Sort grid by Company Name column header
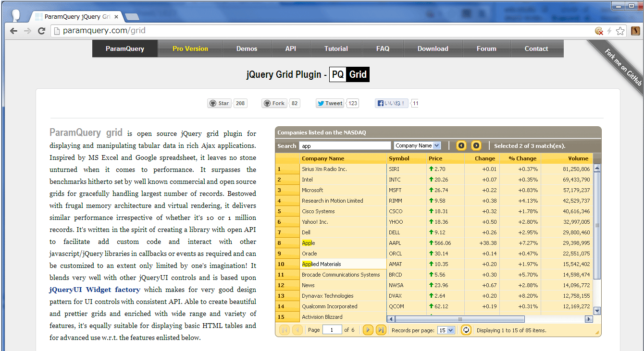644x351 pixels. (343, 158)
